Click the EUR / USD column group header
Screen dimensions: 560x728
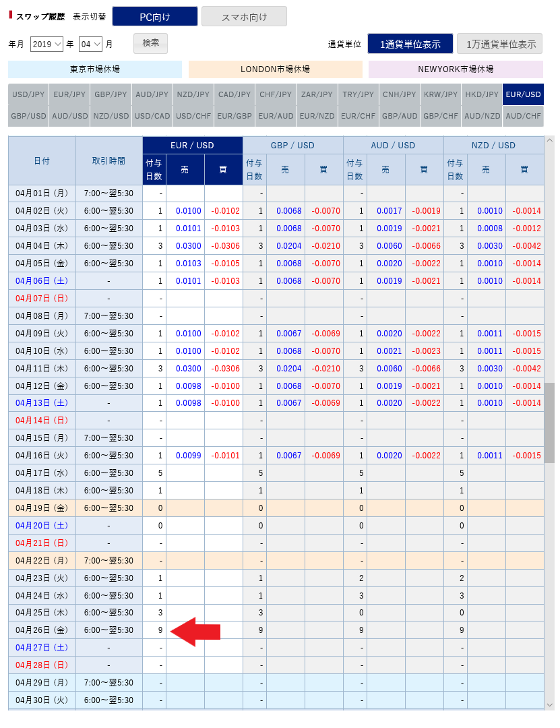192,146
